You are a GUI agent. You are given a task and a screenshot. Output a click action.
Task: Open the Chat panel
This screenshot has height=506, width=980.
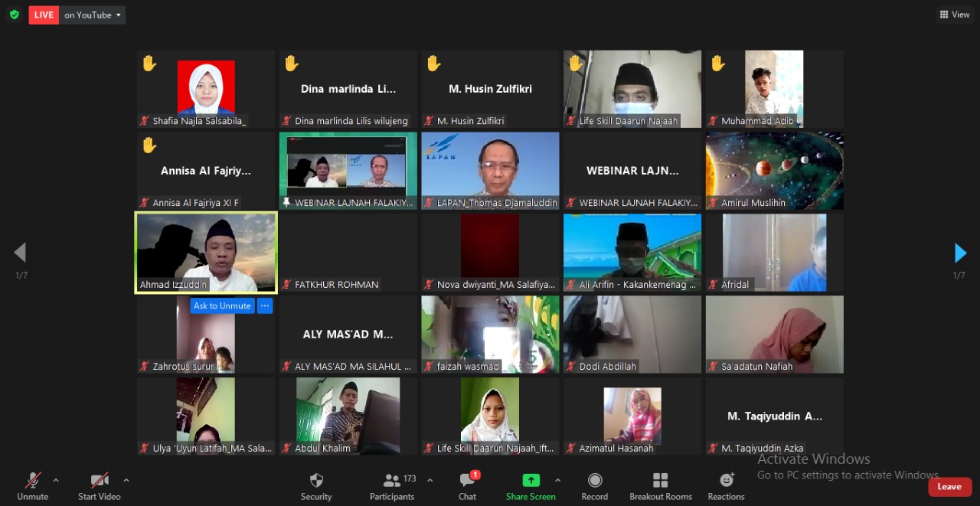click(467, 481)
